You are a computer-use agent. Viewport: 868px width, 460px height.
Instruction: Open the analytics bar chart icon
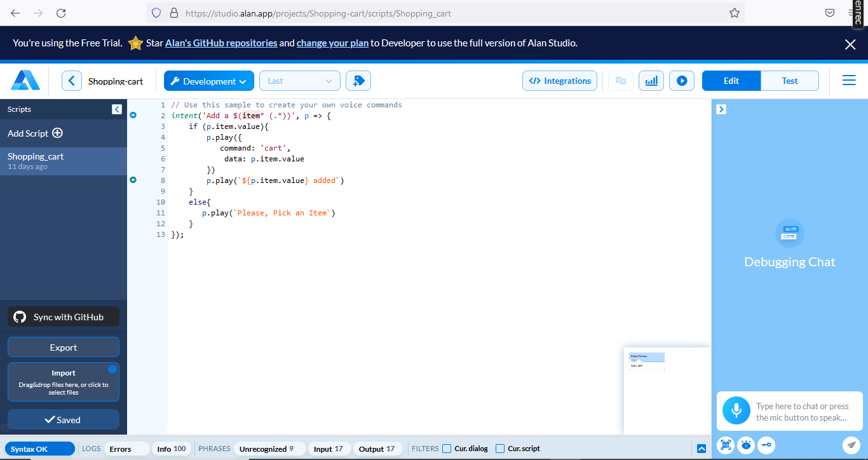pos(651,81)
